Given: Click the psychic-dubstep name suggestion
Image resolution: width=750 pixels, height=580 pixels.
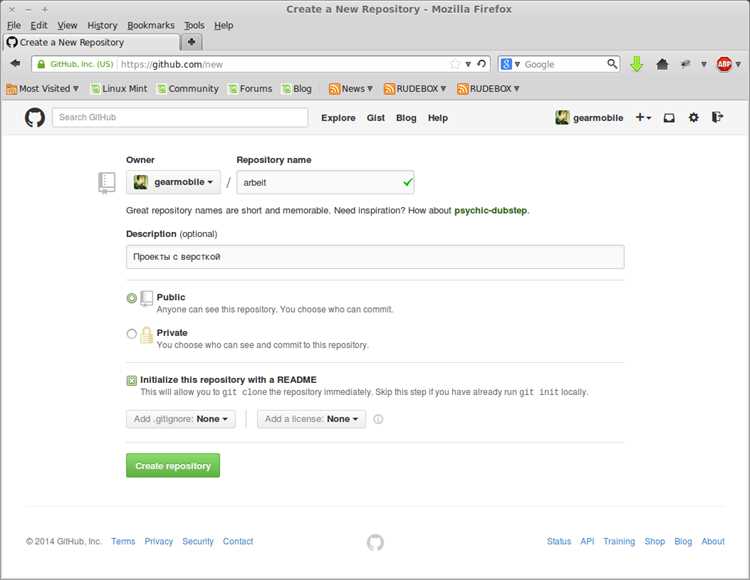Looking at the screenshot, I should [x=490, y=210].
